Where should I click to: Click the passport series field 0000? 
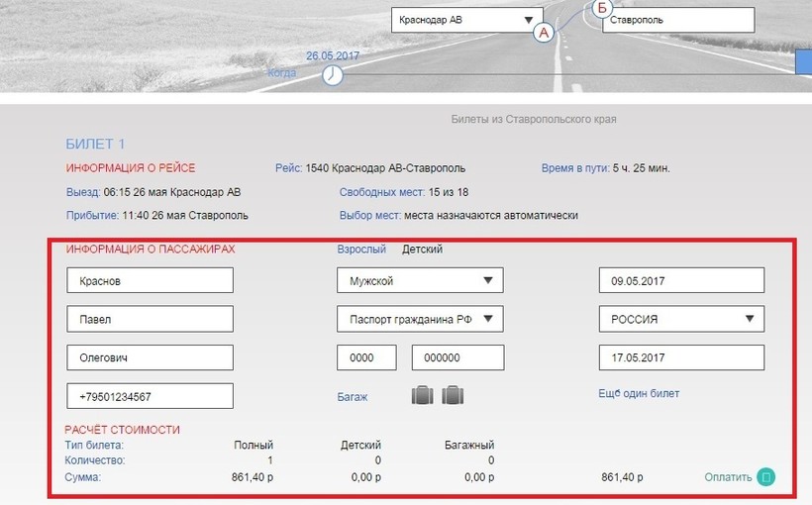coord(366,357)
